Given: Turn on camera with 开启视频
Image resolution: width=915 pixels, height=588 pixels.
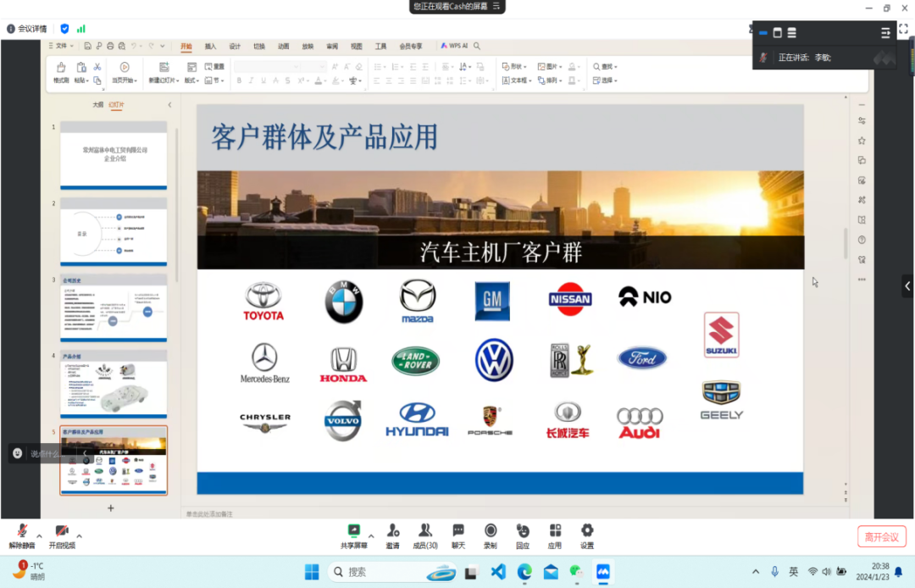Looking at the screenshot, I should 62,531.
